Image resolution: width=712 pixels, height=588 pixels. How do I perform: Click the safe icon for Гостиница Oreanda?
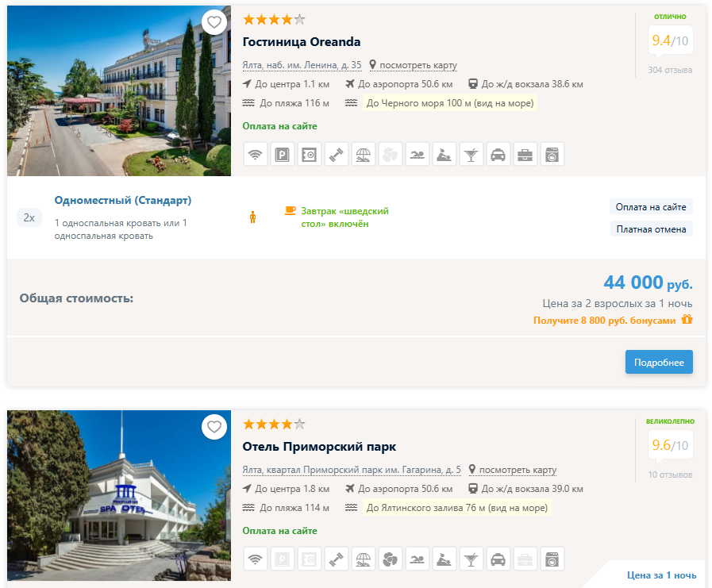[309, 155]
